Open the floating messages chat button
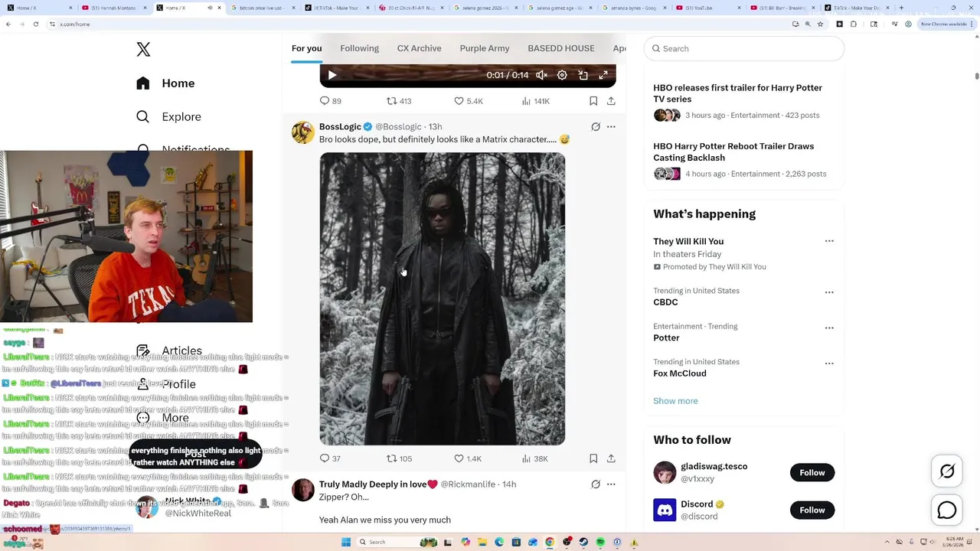 947,510
